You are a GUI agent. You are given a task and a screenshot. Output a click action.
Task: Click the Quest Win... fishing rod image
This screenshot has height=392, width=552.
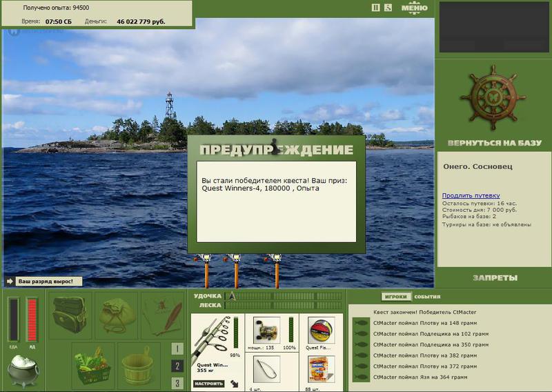[x=211, y=340]
